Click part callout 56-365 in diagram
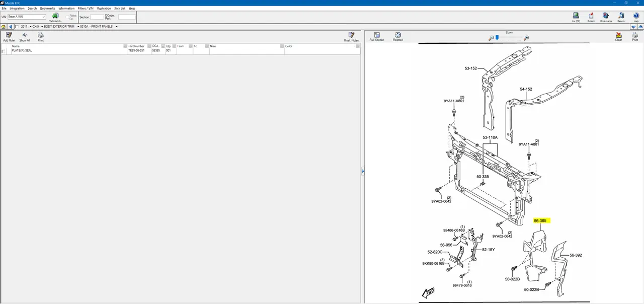Image resolution: width=644 pixels, height=304 pixels. pyautogui.click(x=540, y=220)
